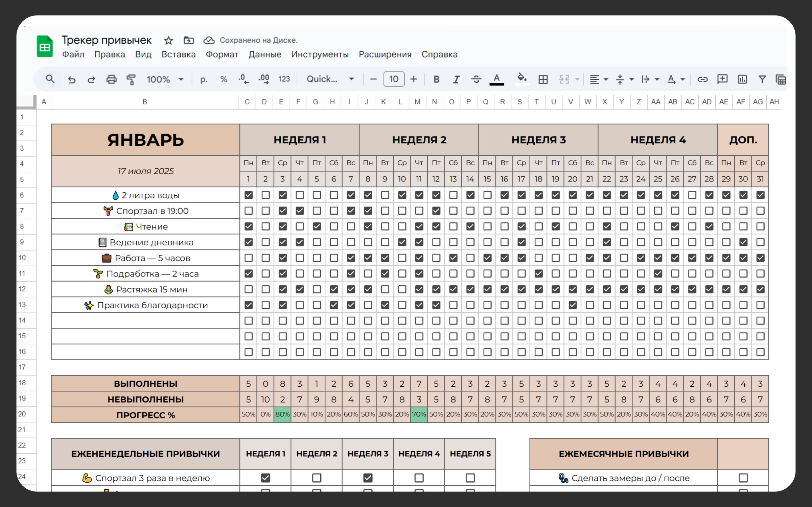812x507 pixels.
Task: Open table views icon at toolbar end
Action: [781, 80]
